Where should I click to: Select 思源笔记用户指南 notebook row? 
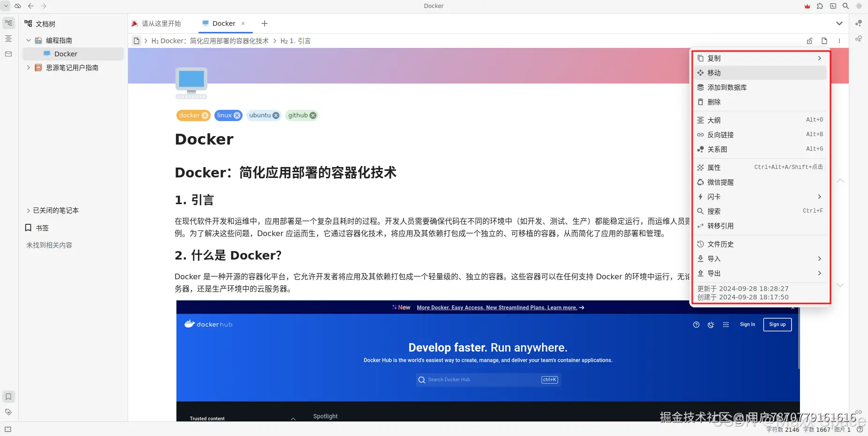73,68
